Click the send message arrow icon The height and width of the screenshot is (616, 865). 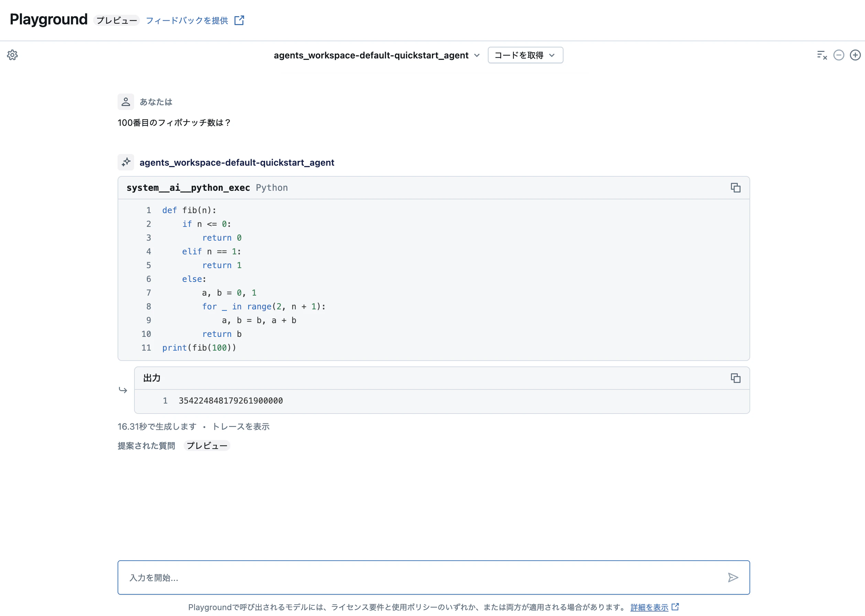pos(733,577)
